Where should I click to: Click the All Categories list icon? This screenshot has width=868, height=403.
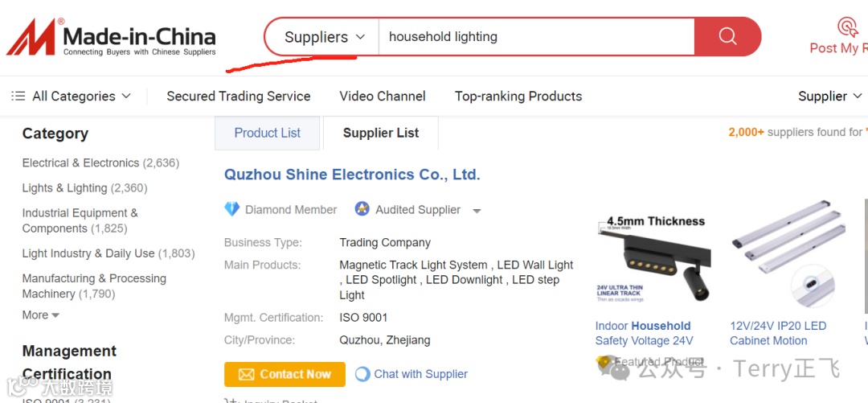pyautogui.click(x=18, y=97)
